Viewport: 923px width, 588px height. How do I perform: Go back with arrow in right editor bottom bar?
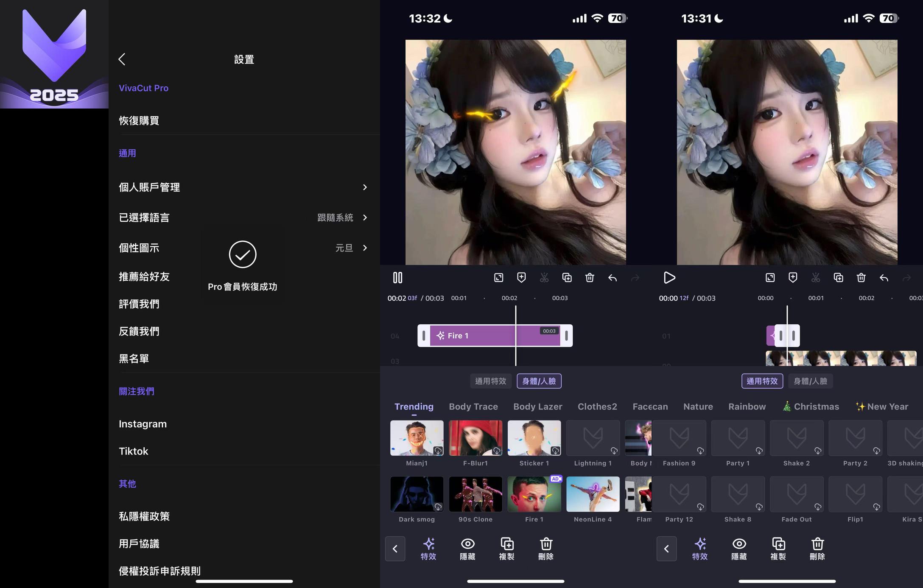click(x=666, y=549)
